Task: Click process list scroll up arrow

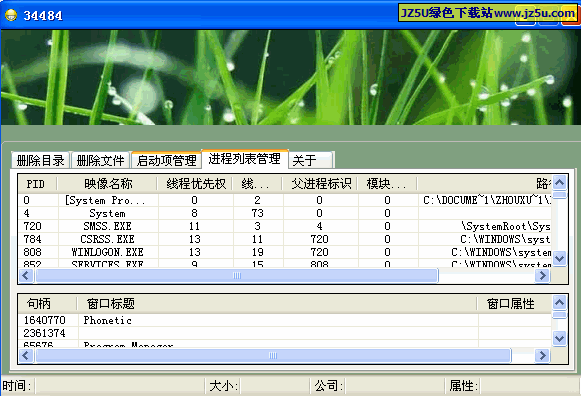Action: coord(559,182)
